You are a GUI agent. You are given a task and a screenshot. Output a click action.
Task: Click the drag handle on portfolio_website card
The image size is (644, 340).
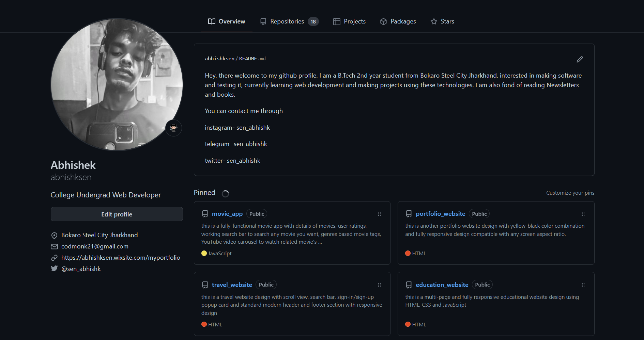pos(583,214)
